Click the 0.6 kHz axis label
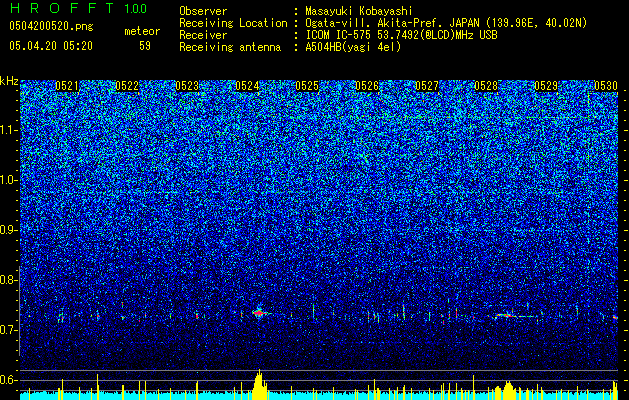This screenshot has height=400, width=629. (x=7, y=380)
